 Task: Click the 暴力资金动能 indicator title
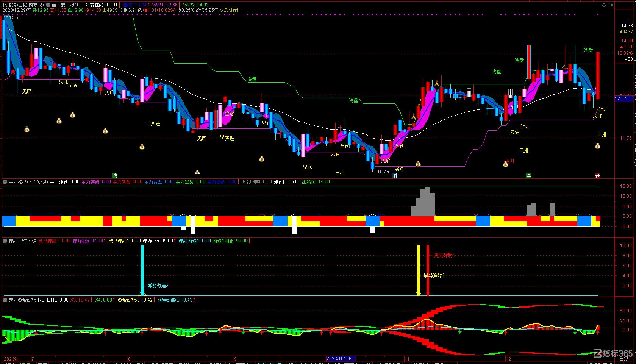pyautogui.click(x=22, y=300)
